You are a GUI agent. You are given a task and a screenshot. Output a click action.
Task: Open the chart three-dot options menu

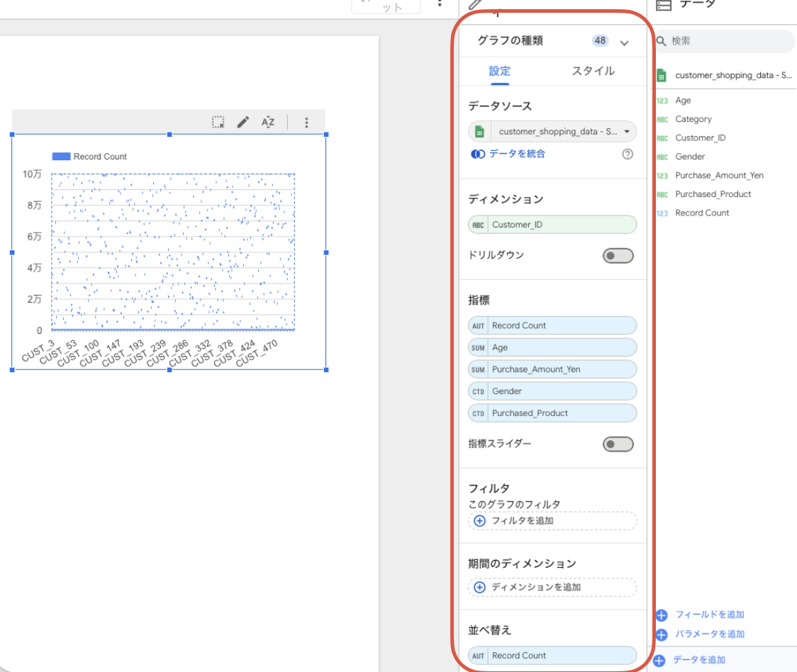click(306, 123)
